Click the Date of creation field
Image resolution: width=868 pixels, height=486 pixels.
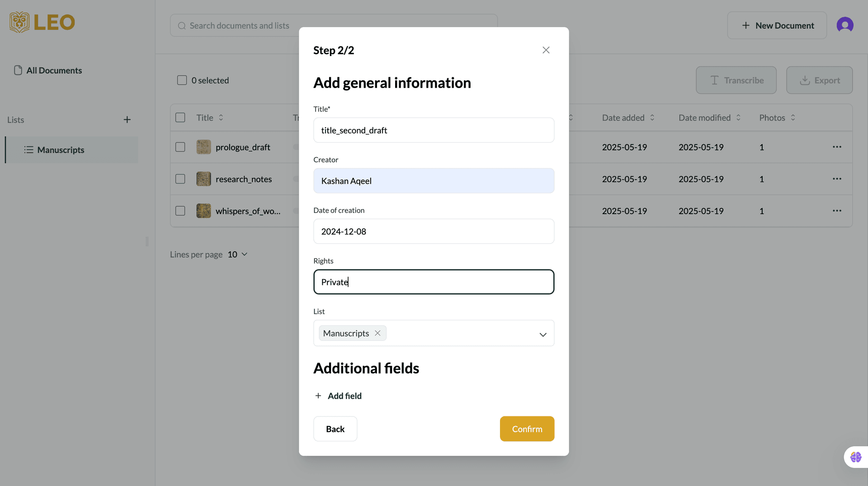(434, 232)
